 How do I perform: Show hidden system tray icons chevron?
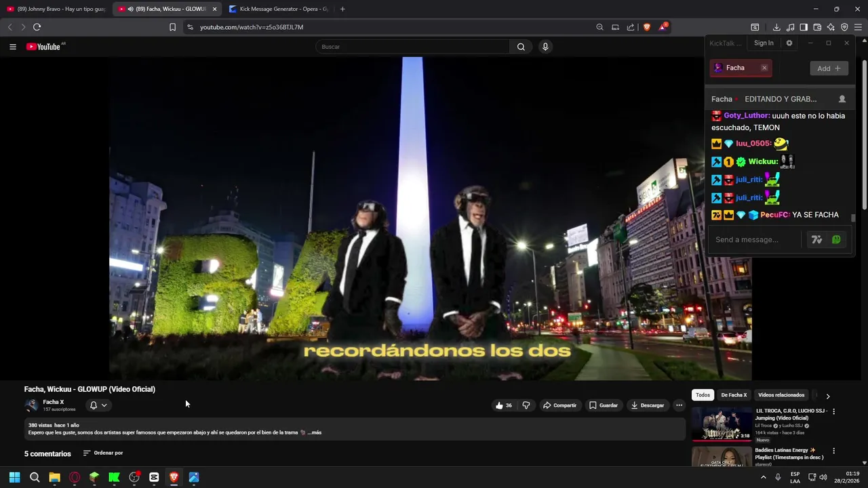(x=763, y=477)
